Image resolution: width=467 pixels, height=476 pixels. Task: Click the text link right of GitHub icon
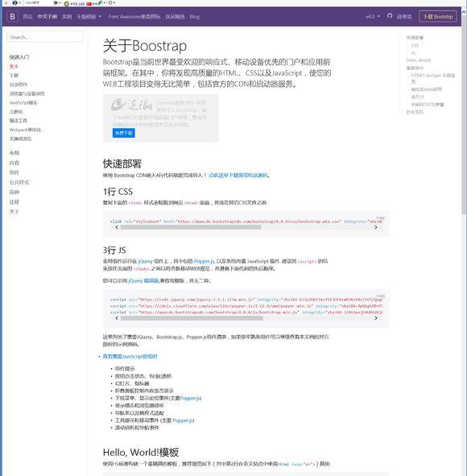[x=404, y=17]
